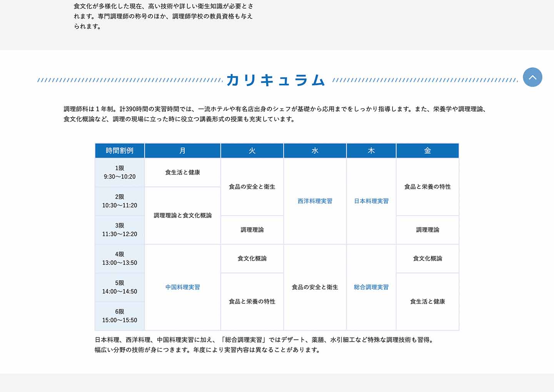This screenshot has height=392, width=554.
Task: Select the 時間割例 header cell
Action: pos(120,151)
